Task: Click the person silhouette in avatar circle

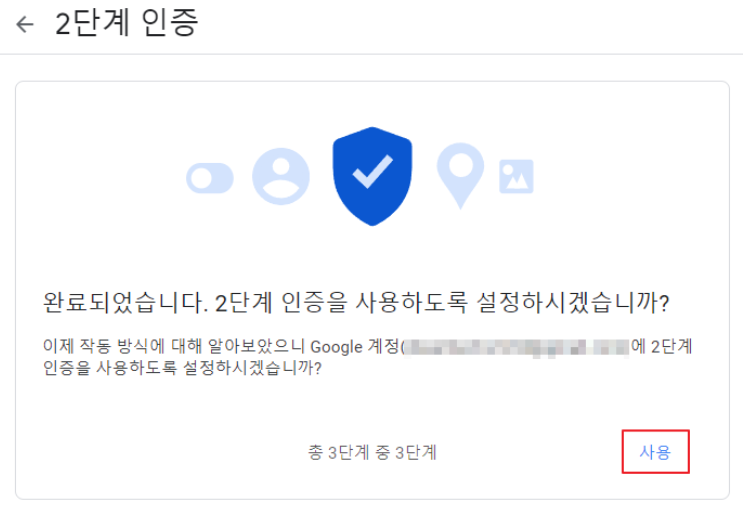Action: pyautogui.click(x=281, y=179)
